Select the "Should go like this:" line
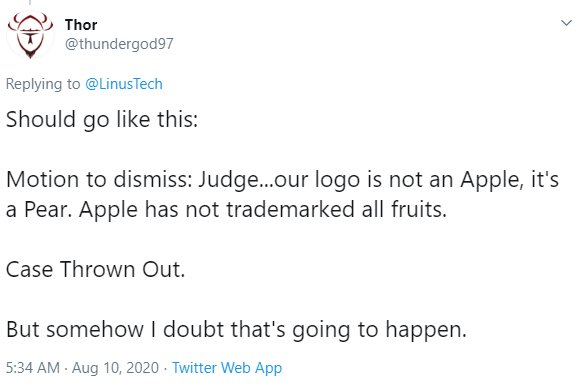 tap(102, 120)
